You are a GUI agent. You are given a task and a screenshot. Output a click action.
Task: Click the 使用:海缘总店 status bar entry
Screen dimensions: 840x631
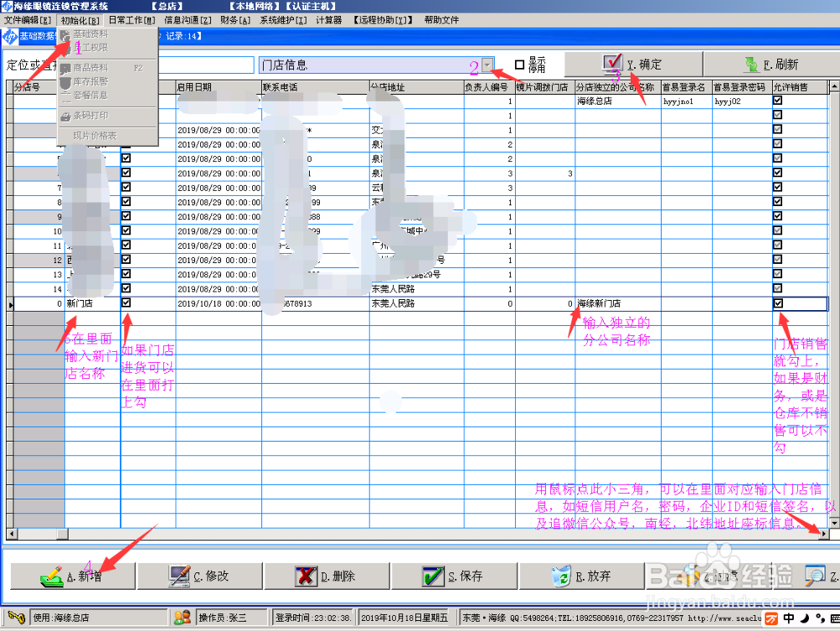pos(98,618)
